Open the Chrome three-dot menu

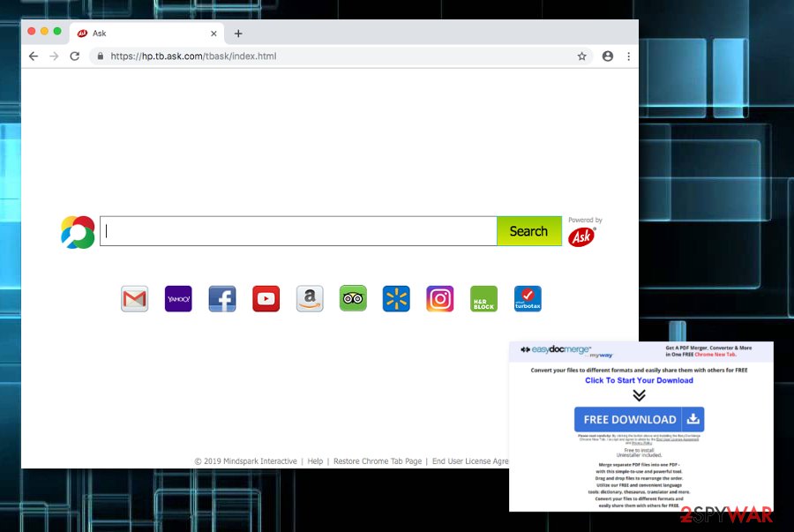pyautogui.click(x=628, y=56)
